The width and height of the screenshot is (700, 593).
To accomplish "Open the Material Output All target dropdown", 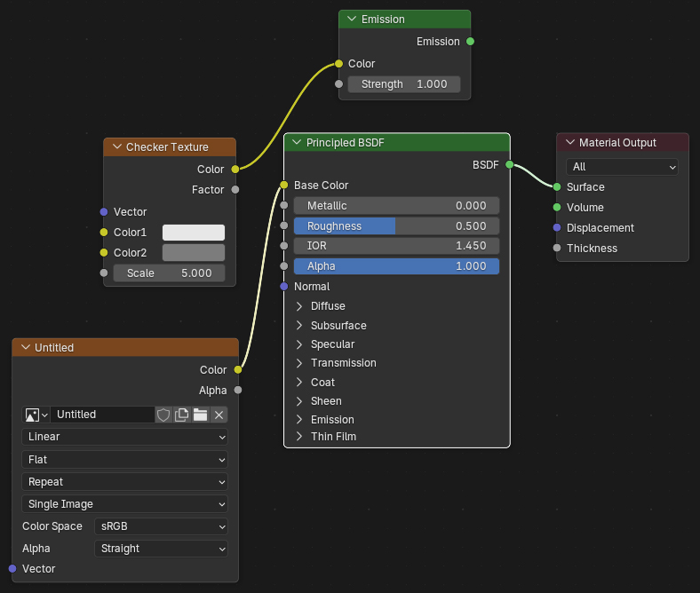I will tap(623, 167).
